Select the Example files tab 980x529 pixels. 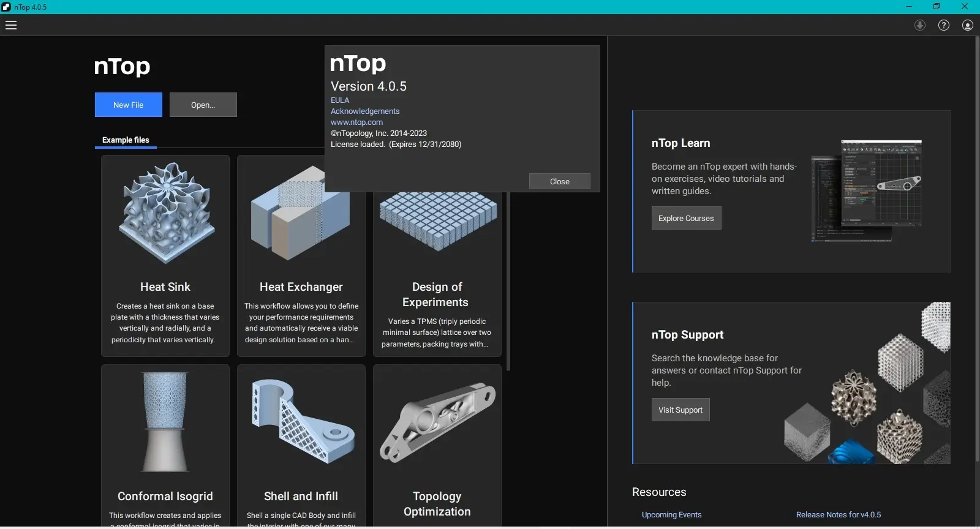pos(126,140)
